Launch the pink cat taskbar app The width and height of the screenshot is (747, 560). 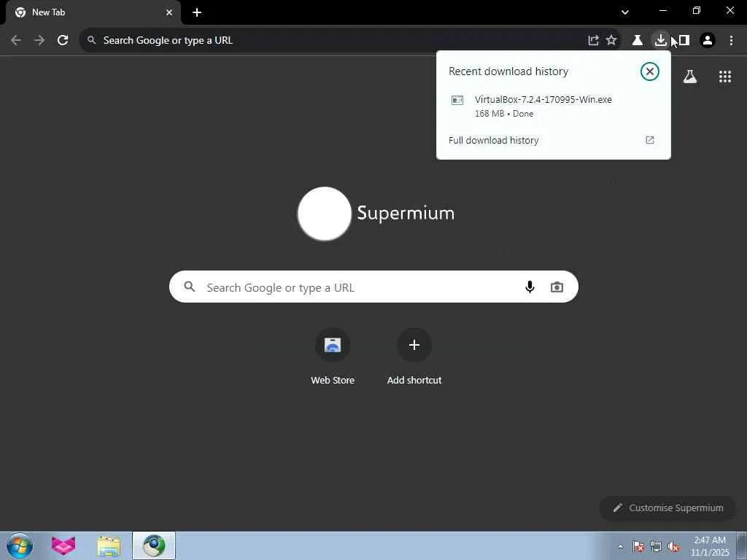pyautogui.click(x=63, y=545)
